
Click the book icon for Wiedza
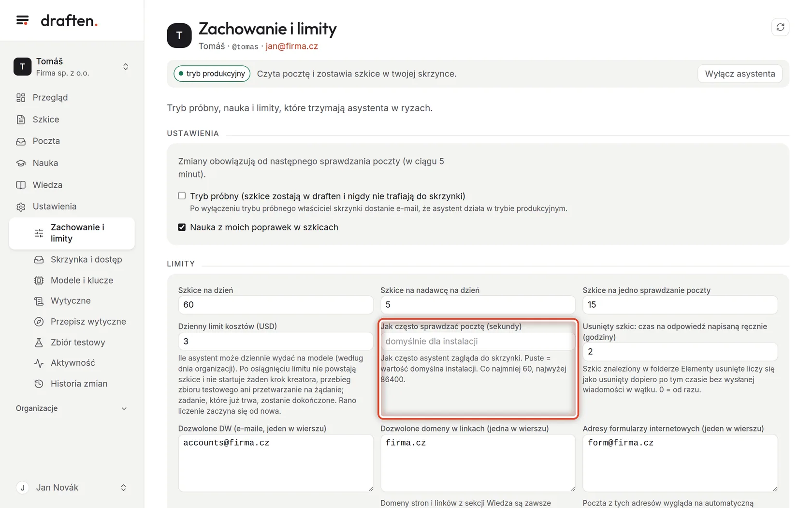(21, 185)
